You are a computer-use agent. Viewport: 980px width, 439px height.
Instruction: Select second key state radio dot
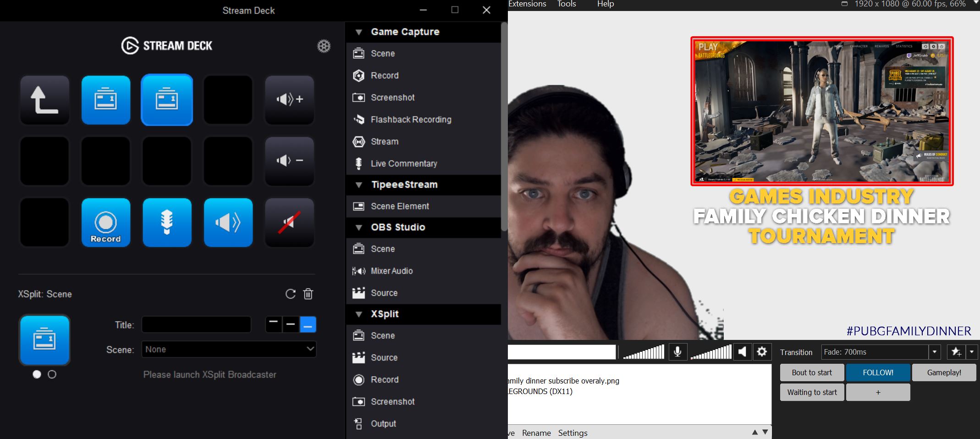tap(52, 374)
